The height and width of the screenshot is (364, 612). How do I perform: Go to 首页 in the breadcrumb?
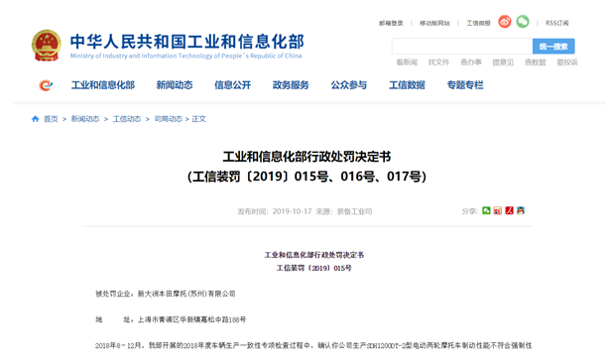point(51,119)
